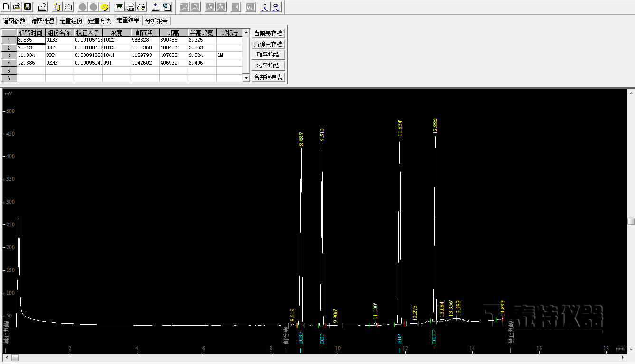This screenshot has height=364, width=635.
Task: Click the New file icon
Action: click(x=6, y=7)
